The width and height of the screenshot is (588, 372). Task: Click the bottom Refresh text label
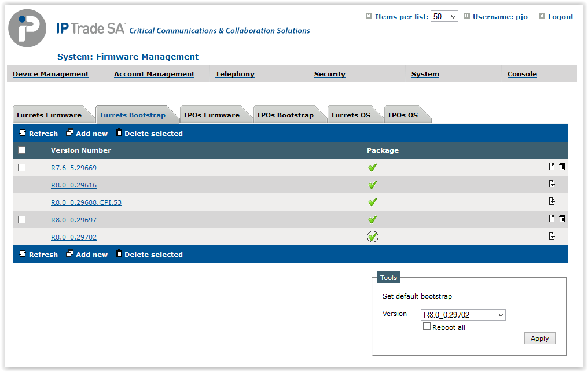[x=43, y=254]
